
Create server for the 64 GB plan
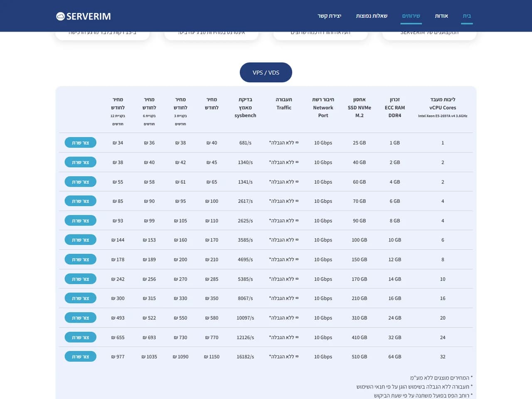pyautogui.click(x=80, y=357)
